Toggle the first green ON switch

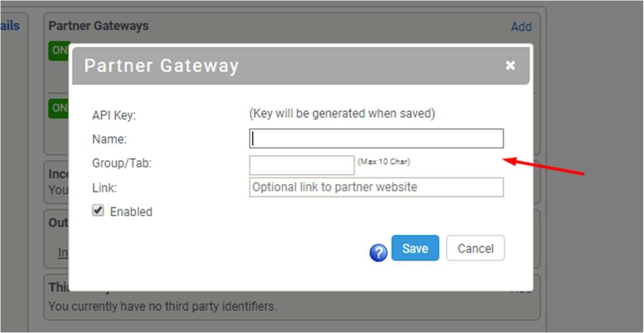[58, 51]
